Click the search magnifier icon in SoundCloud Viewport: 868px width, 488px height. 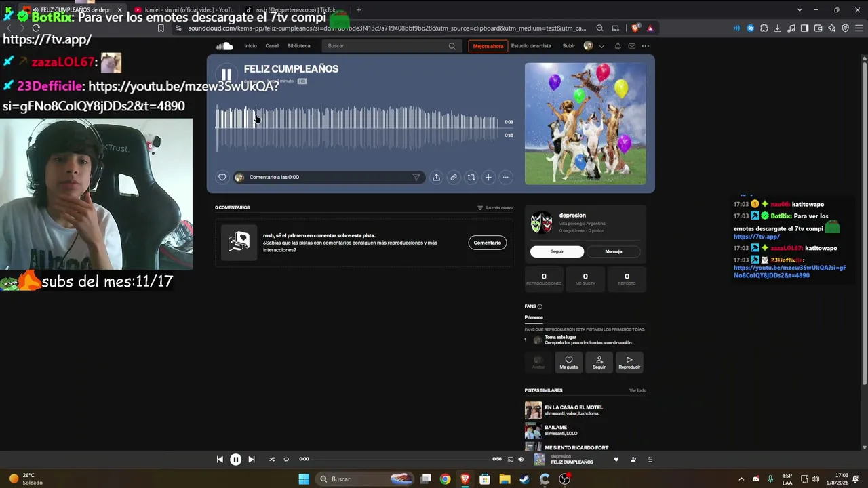[x=452, y=46]
